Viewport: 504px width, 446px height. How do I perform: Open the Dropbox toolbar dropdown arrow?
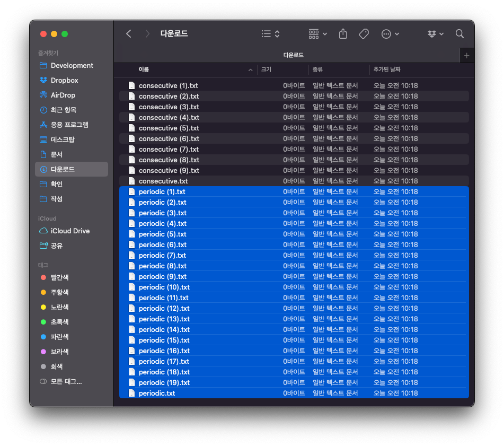point(441,33)
